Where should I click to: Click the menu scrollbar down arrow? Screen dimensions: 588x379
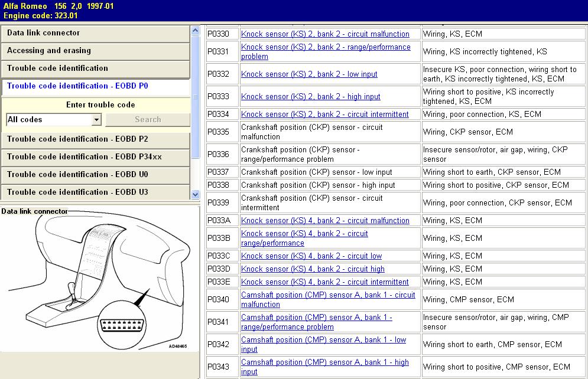[x=196, y=194]
